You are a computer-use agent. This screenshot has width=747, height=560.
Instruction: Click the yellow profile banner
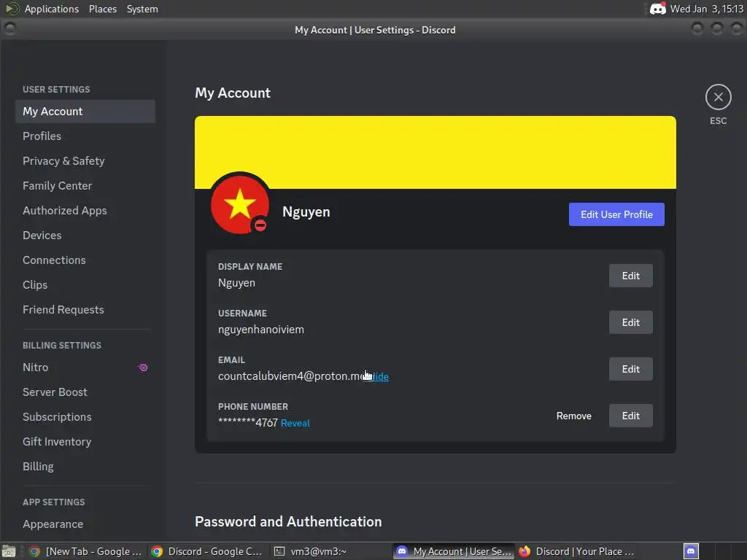coord(435,152)
